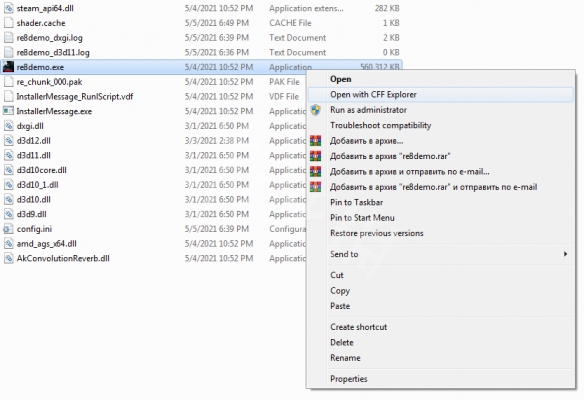
Task: Select the InstallerMessage.exe file icon
Action: (x=8, y=111)
